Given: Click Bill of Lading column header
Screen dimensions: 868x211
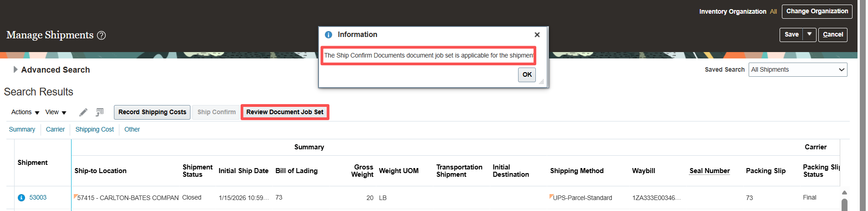Looking at the screenshot, I should (x=296, y=171).
